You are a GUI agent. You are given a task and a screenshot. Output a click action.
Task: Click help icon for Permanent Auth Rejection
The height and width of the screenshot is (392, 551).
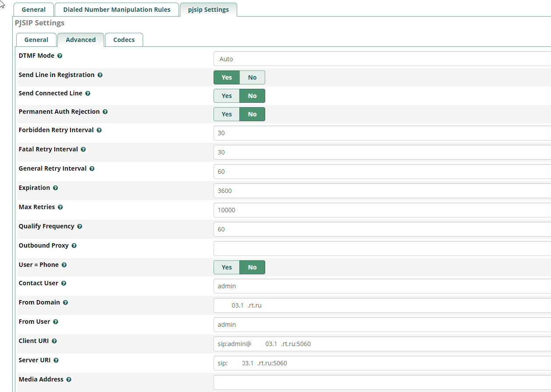click(x=105, y=112)
